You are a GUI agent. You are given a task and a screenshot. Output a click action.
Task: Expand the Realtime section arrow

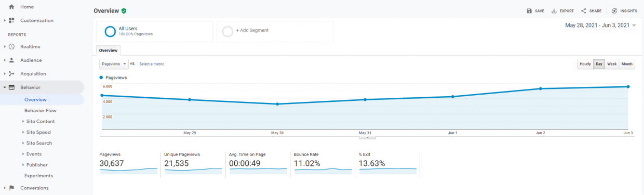pyautogui.click(x=4, y=47)
